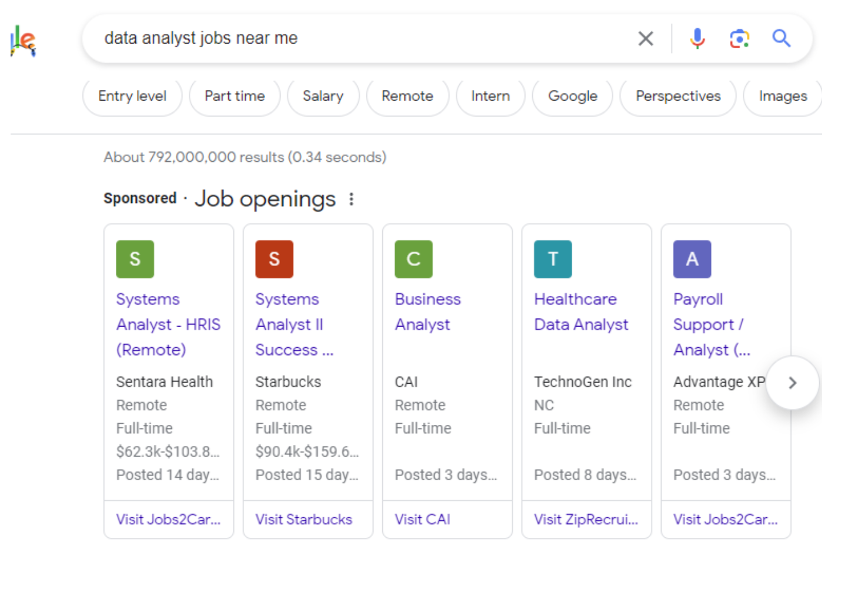Screen dimensions: 868x592
Task: Start voice search with the microphone icon
Action: (697, 38)
